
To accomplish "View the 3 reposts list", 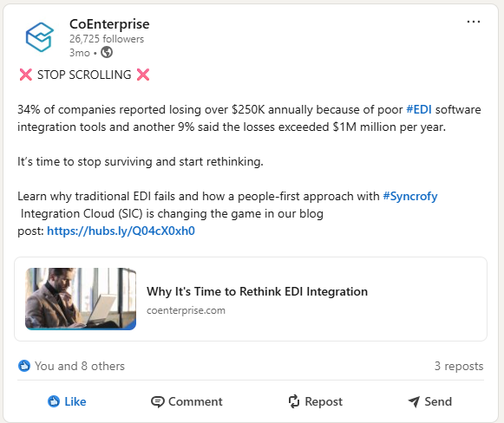I will (459, 366).
